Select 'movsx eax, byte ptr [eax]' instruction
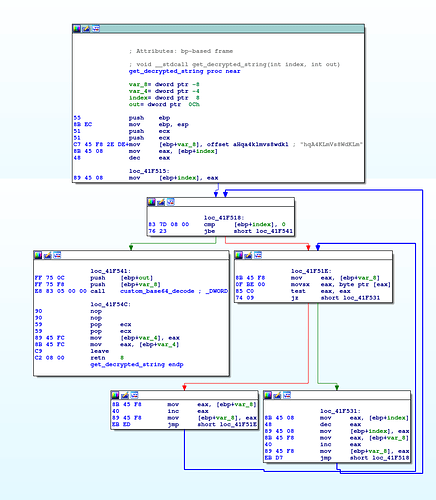 341,285
